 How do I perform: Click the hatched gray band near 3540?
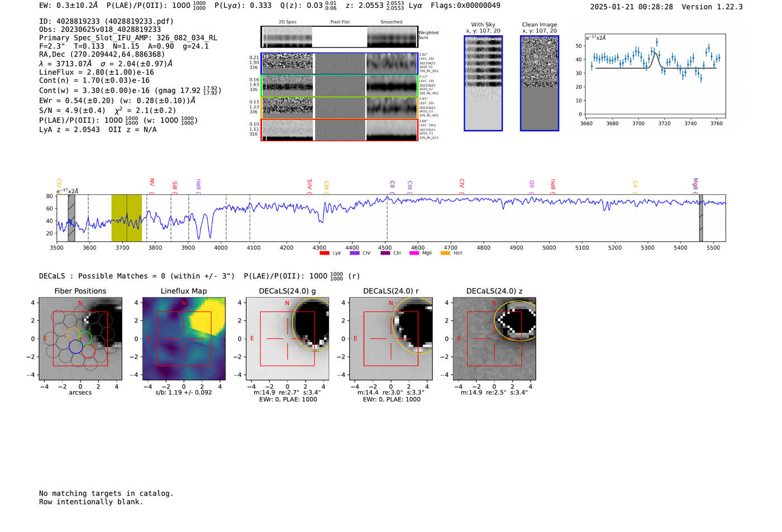pos(71,218)
